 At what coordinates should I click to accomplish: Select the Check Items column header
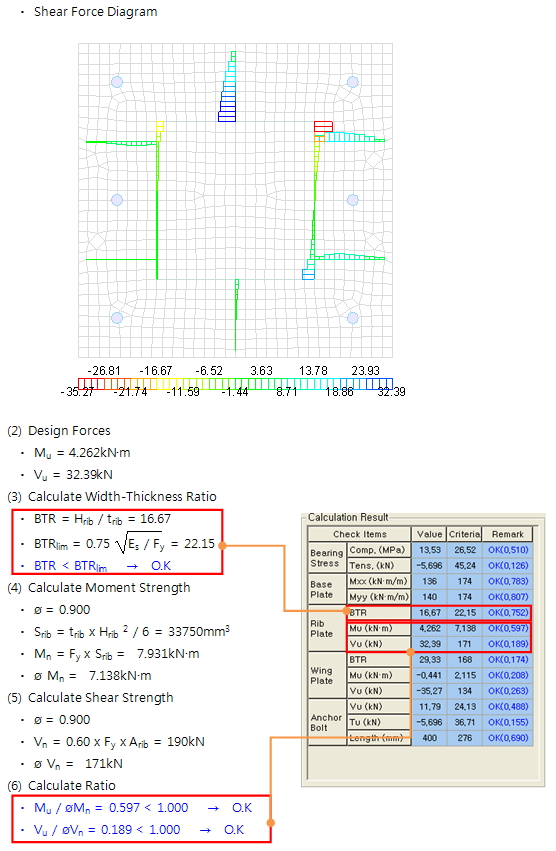(x=359, y=534)
